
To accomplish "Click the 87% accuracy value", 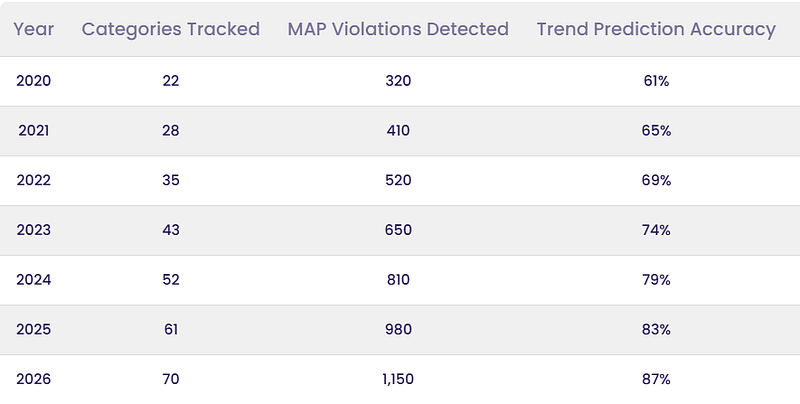I will (x=656, y=379).
